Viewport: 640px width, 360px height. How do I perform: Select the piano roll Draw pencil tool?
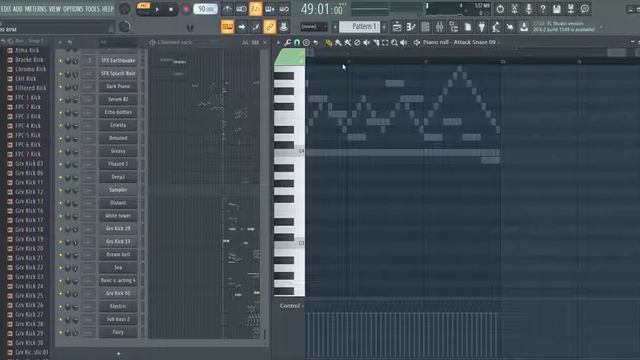[329, 42]
